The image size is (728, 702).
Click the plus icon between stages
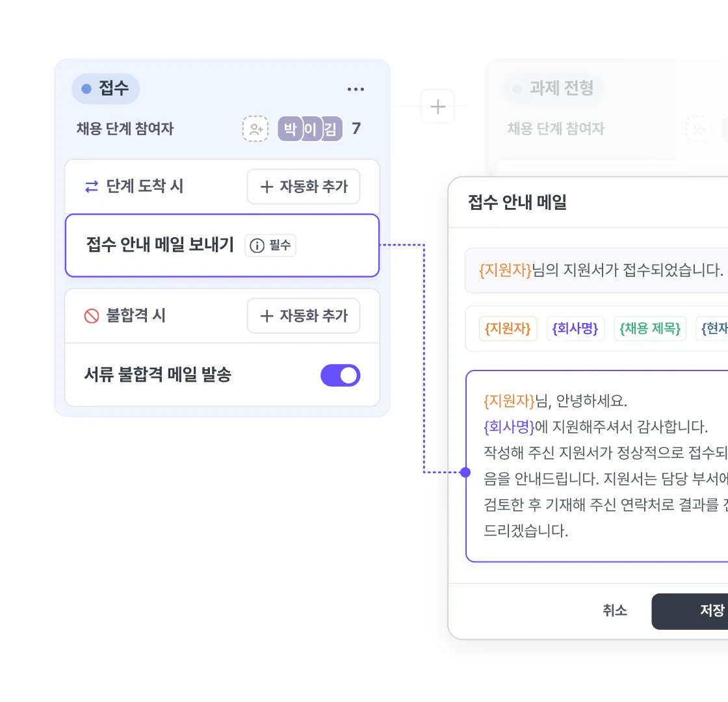[x=437, y=107]
